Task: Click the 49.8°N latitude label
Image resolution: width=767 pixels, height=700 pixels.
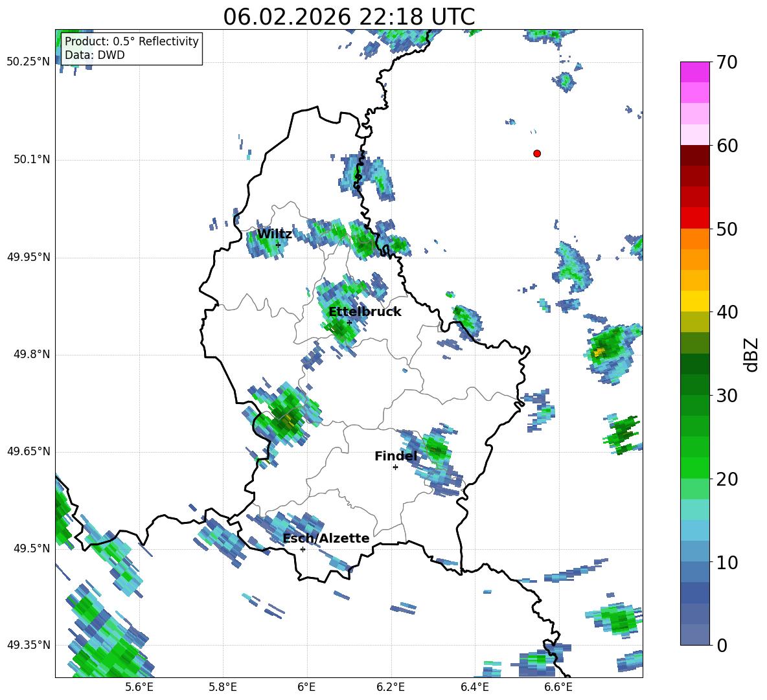Action: coord(32,354)
